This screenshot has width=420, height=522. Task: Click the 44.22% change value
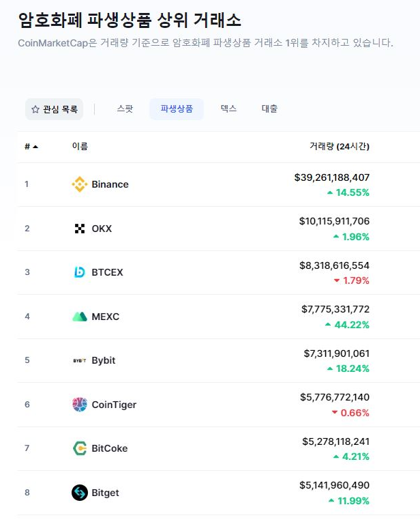pyautogui.click(x=352, y=325)
